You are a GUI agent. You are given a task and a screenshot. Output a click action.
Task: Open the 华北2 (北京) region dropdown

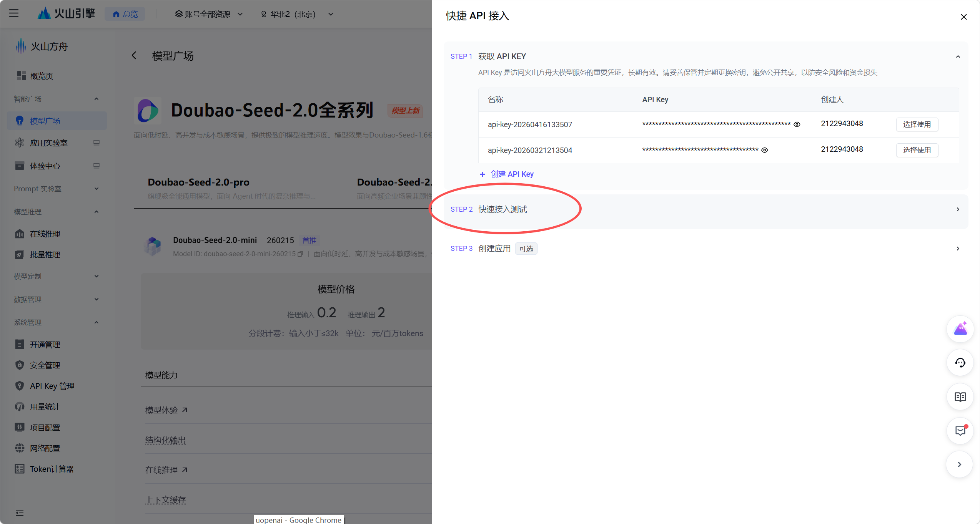coord(297,14)
